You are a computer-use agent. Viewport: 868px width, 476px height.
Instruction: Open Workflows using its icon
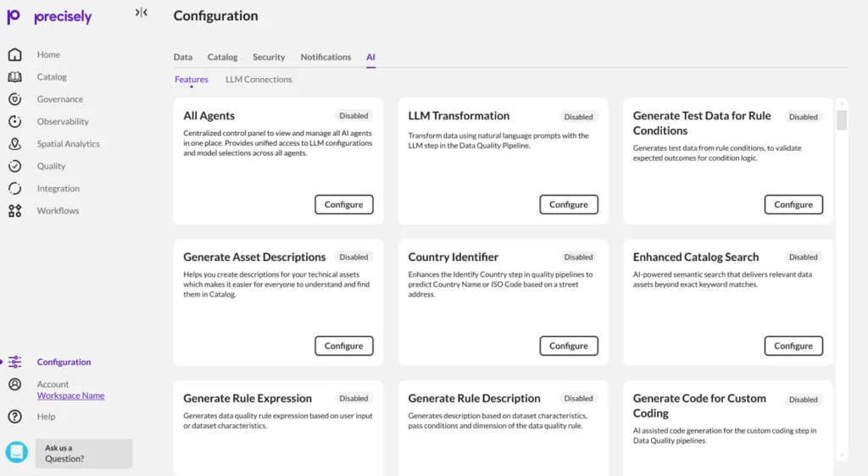click(x=14, y=211)
